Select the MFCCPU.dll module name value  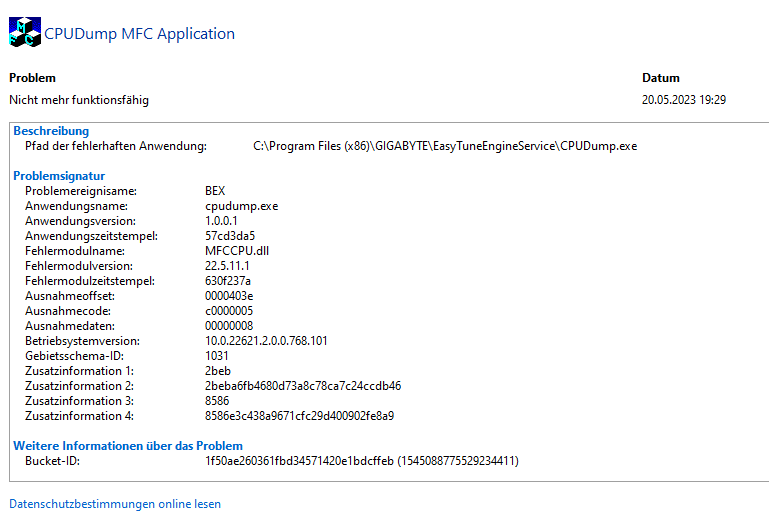click(x=237, y=251)
